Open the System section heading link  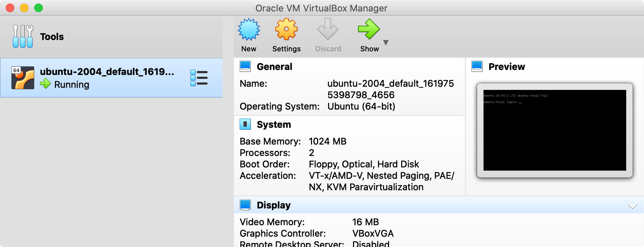(x=274, y=125)
